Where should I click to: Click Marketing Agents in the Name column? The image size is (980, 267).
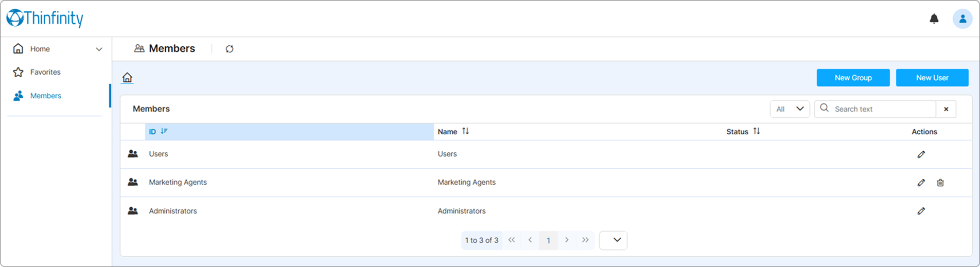[466, 182]
